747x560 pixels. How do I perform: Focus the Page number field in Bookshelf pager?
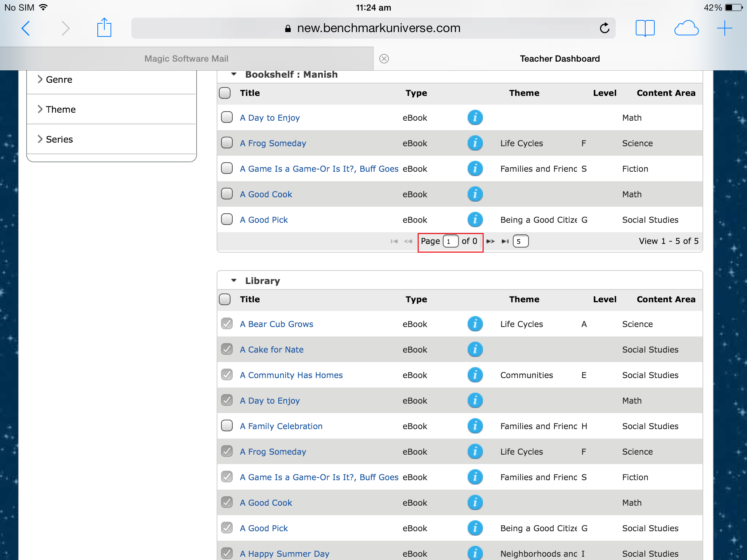pos(450,241)
